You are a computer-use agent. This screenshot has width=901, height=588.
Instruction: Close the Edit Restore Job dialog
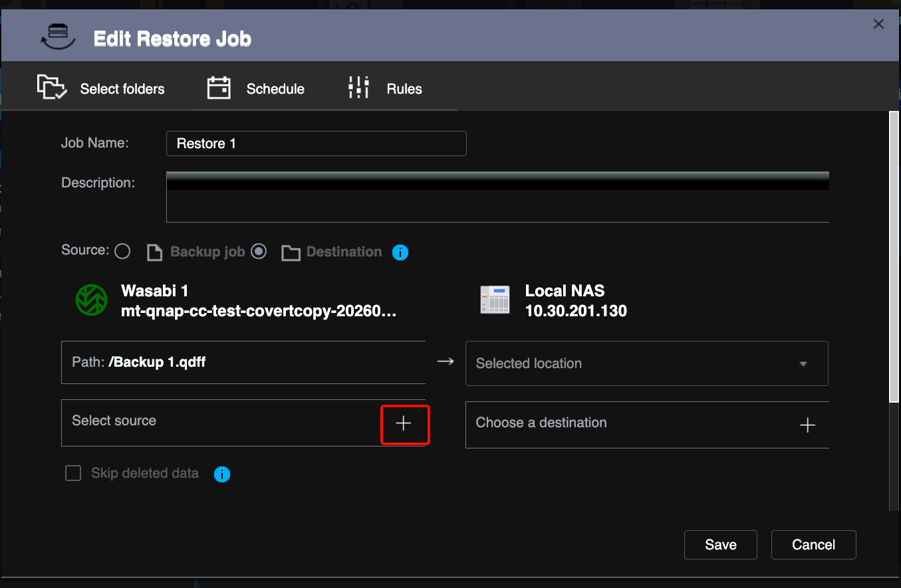coord(878,24)
